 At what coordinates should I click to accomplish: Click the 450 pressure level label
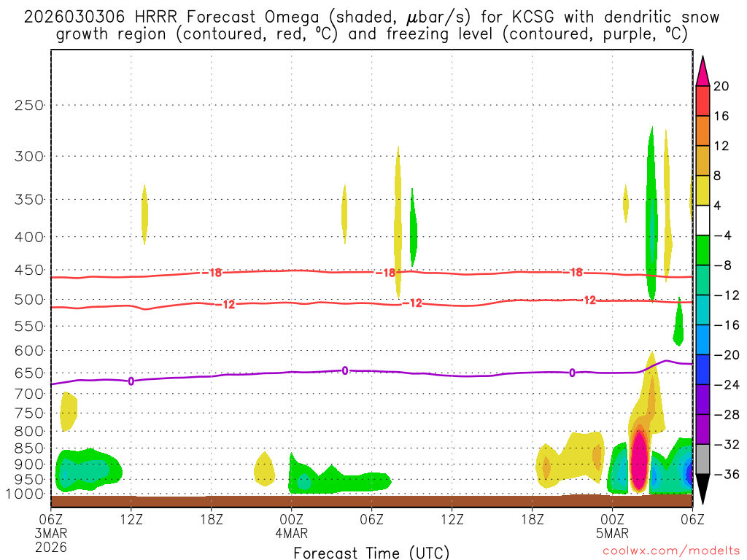29,270
